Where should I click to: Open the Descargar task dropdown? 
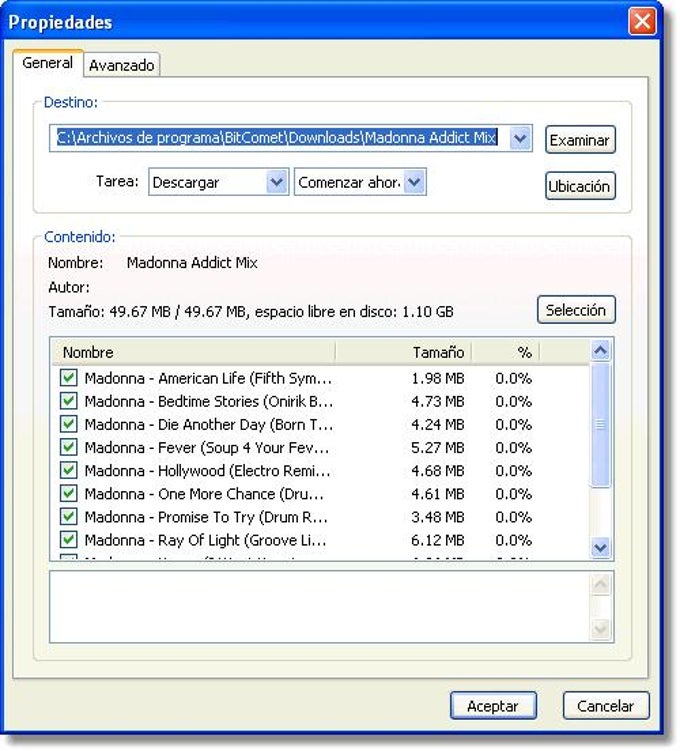pyautogui.click(x=276, y=182)
